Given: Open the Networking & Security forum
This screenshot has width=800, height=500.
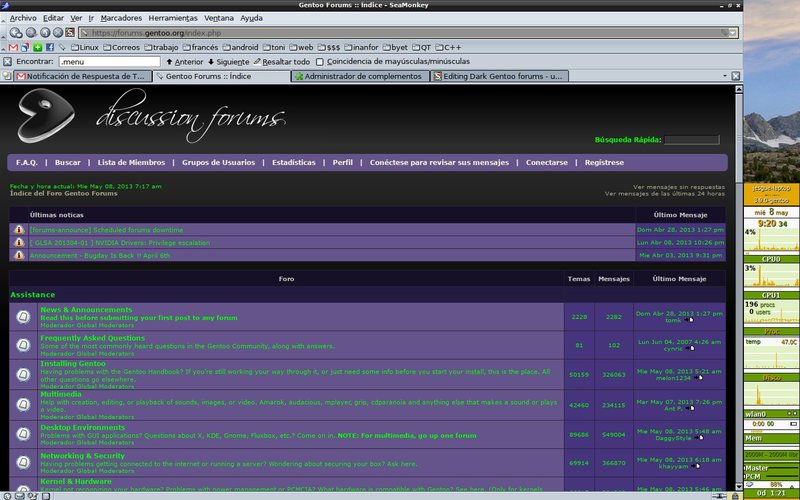Looking at the screenshot, I should [x=83, y=456].
